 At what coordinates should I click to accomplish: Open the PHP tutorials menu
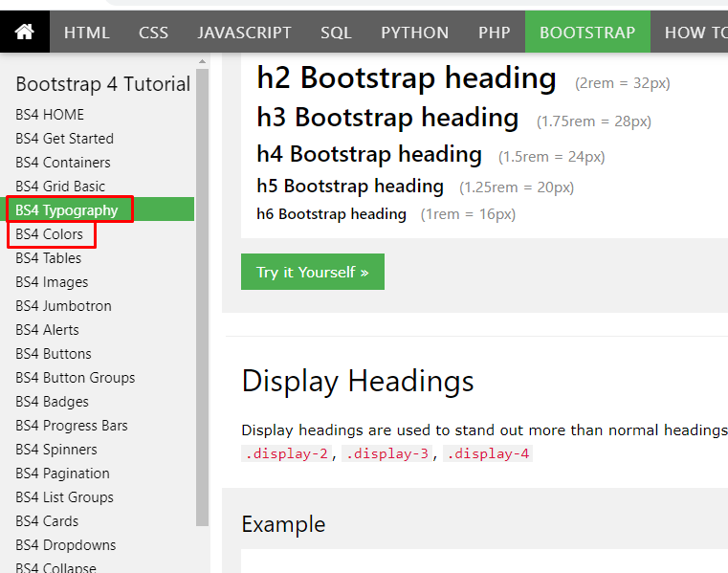495,33
